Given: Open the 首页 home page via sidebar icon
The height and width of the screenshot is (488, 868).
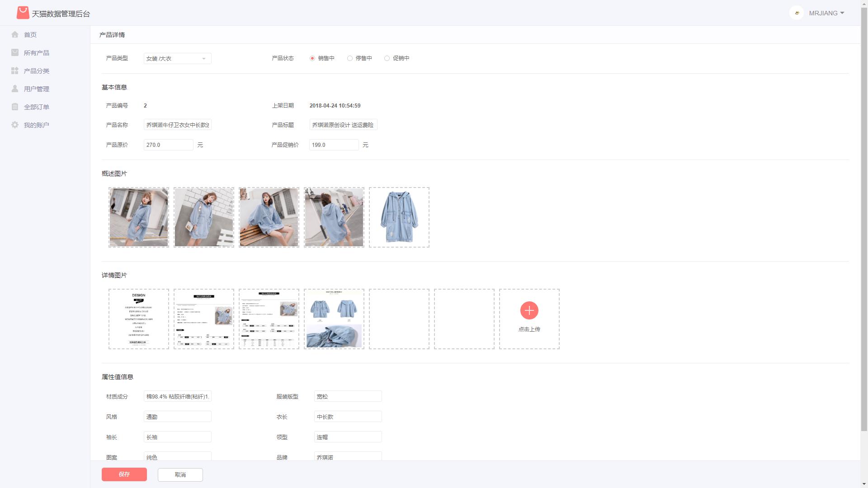Looking at the screenshot, I should click(x=15, y=34).
